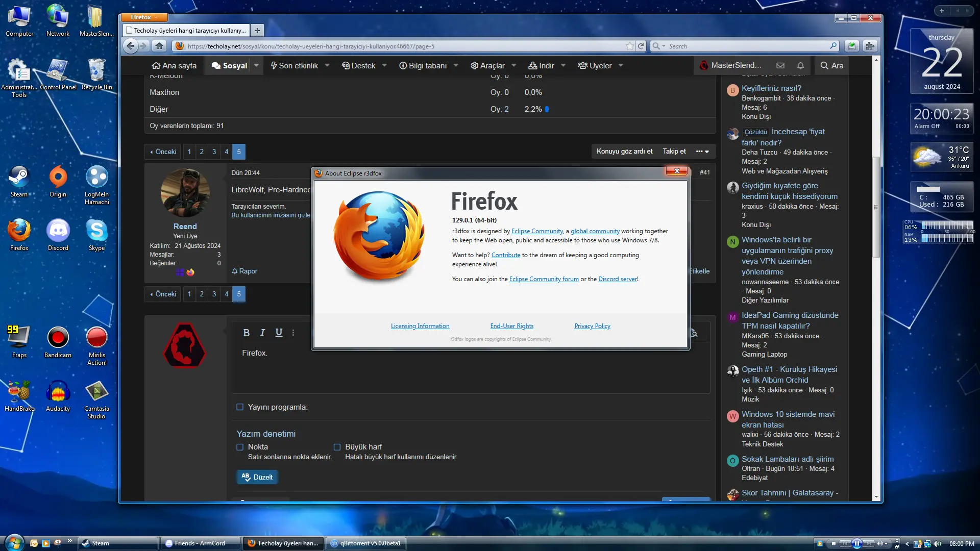This screenshot has width=980, height=551.
Task: Open the Steam desktop shortcut
Action: pos(19,181)
